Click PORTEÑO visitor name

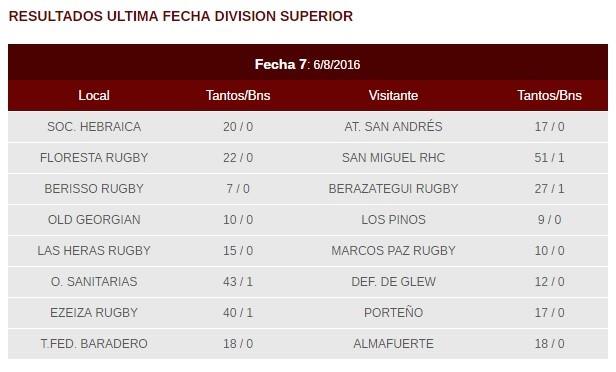click(393, 312)
